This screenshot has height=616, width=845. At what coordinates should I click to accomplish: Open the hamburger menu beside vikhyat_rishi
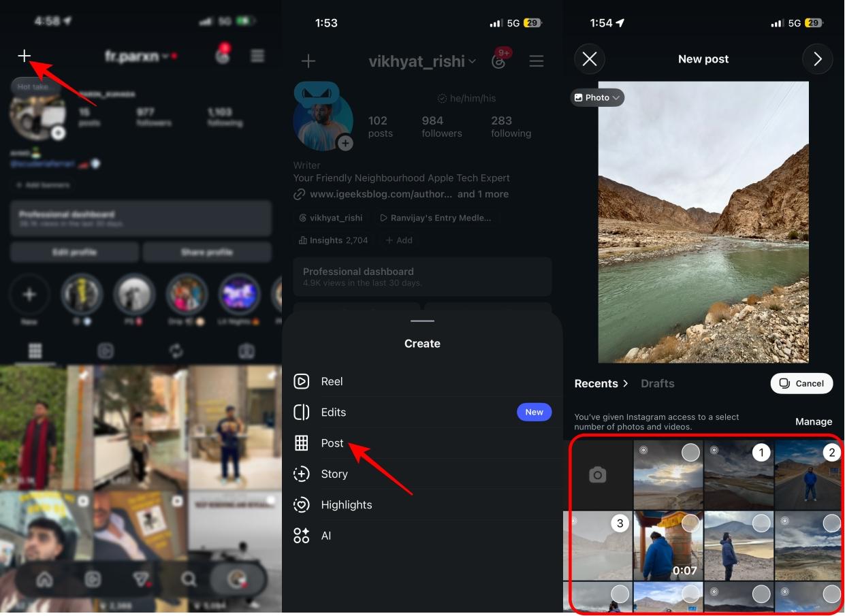coord(537,61)
